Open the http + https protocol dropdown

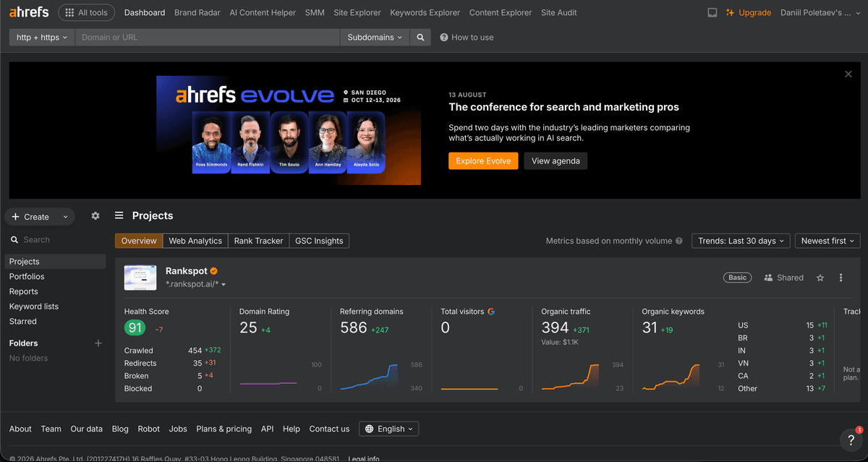pyautogui.click(x=42, y=37)
